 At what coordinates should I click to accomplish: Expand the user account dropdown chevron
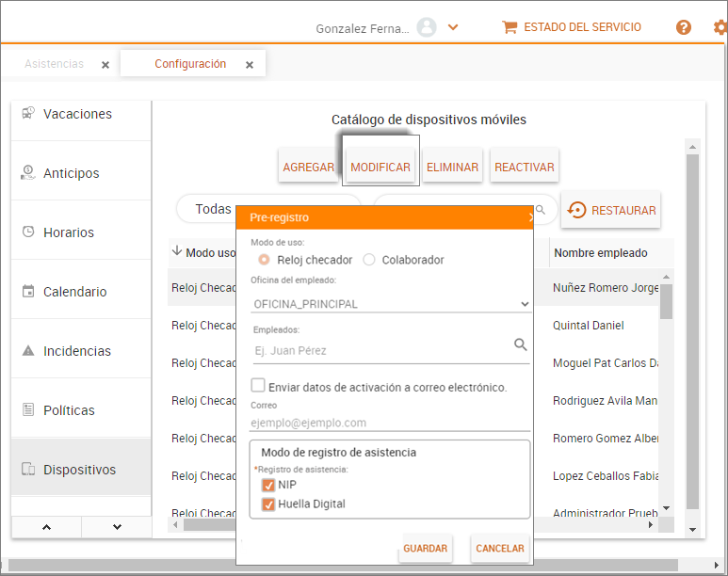coord(453,27)
